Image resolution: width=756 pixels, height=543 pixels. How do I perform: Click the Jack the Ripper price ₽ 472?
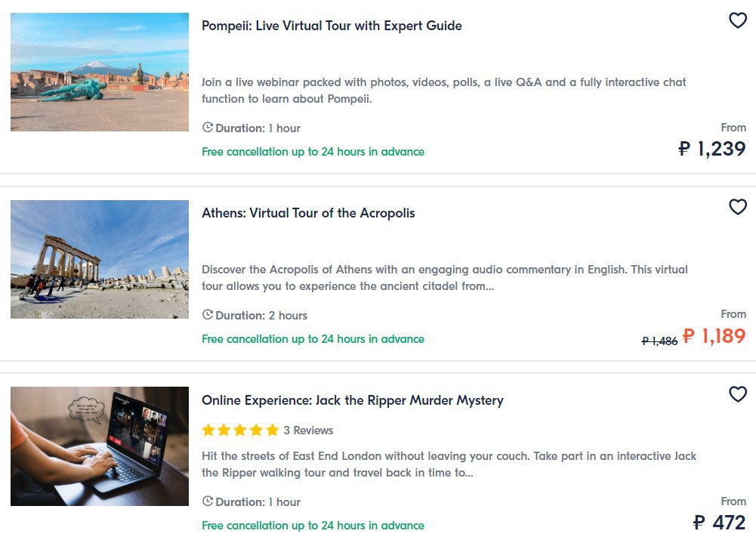[x=719, y=522]
